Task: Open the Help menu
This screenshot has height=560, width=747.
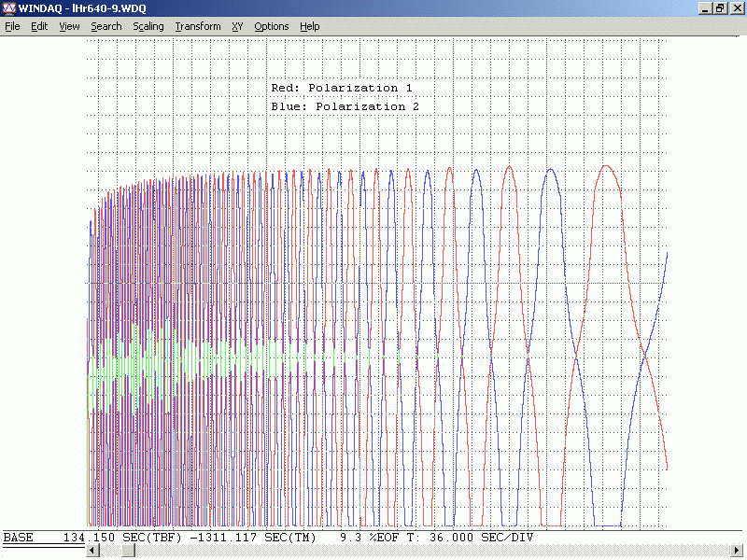Action: click(310, 26)
